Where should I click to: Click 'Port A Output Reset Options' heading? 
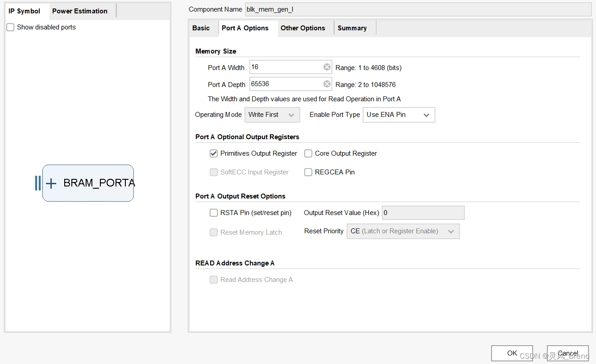pos(240,196)
